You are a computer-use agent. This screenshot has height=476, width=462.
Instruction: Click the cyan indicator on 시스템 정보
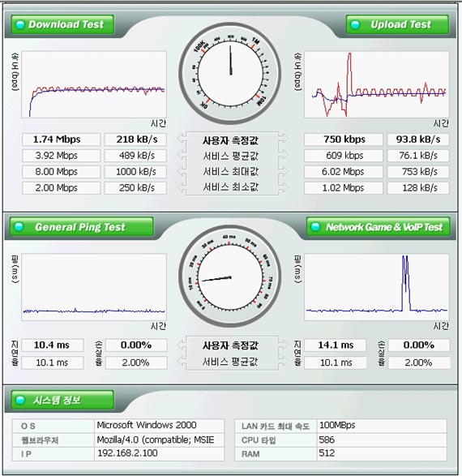pos(20,400)
